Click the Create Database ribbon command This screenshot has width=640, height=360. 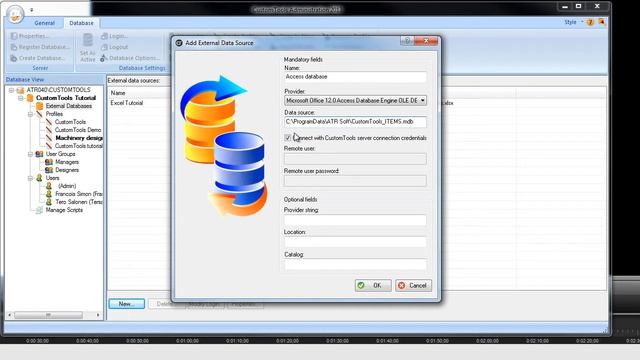pos(37,58)
